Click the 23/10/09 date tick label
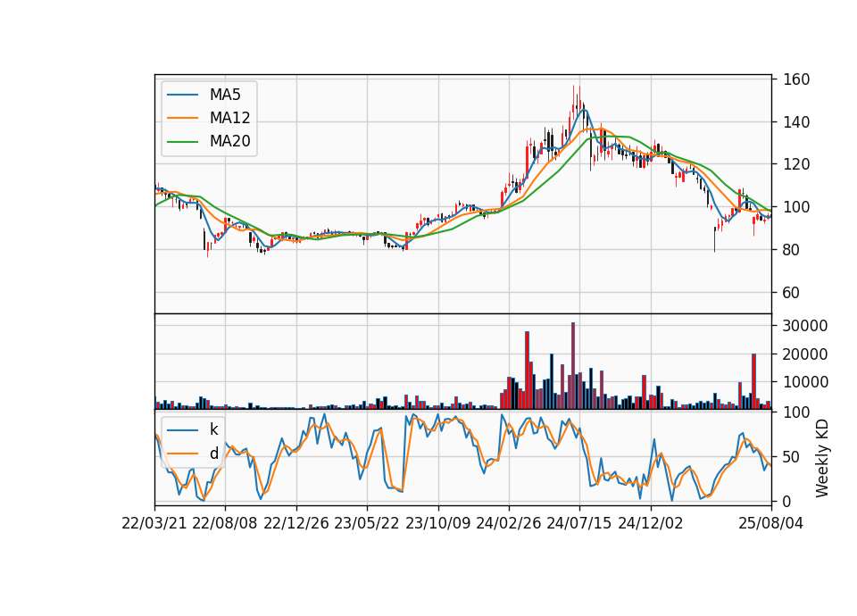The height and width of the screenshot is (616, 857). 437,524
